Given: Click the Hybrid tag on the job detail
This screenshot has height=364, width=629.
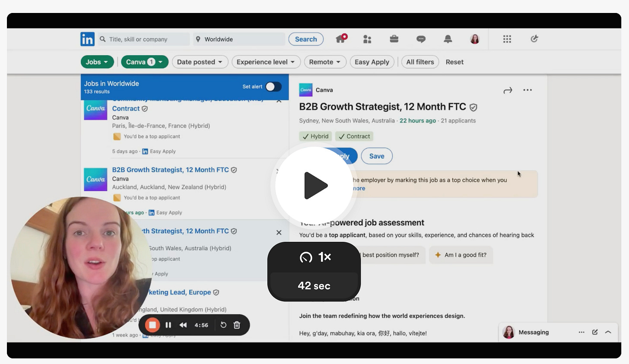Looking at the screenshot, I should click(x=315, y=136).
